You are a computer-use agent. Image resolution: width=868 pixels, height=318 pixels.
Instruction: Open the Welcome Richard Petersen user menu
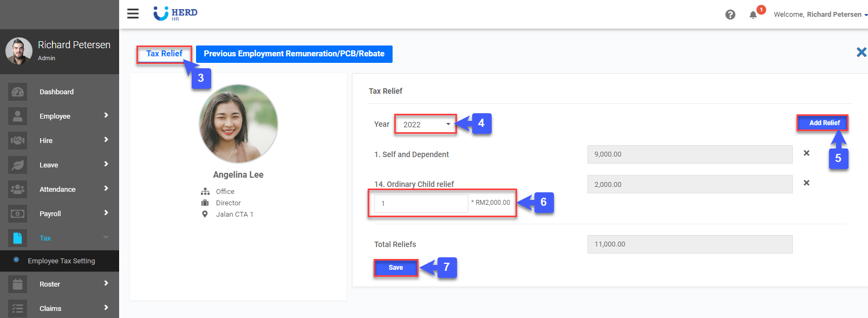coord(820,15)
